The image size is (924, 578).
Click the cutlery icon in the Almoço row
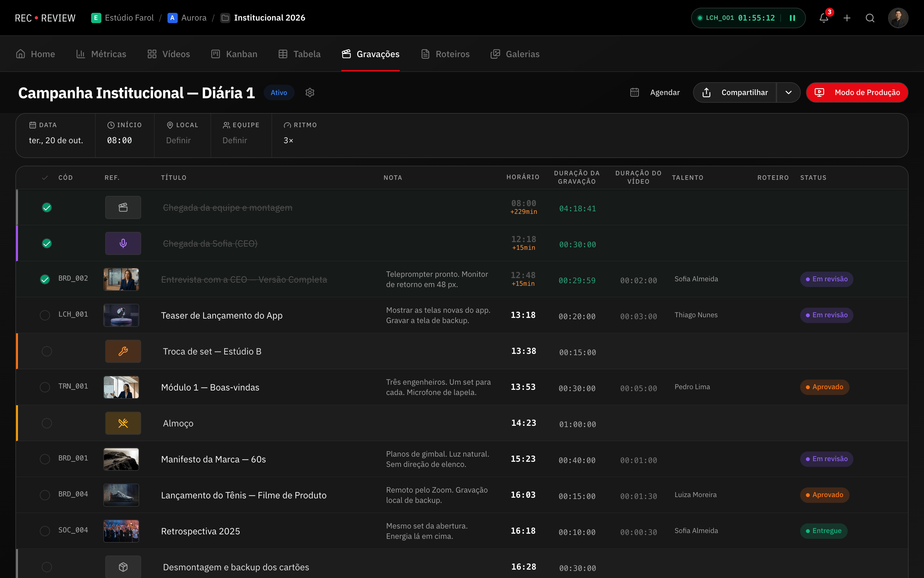[x=123, y=423]
